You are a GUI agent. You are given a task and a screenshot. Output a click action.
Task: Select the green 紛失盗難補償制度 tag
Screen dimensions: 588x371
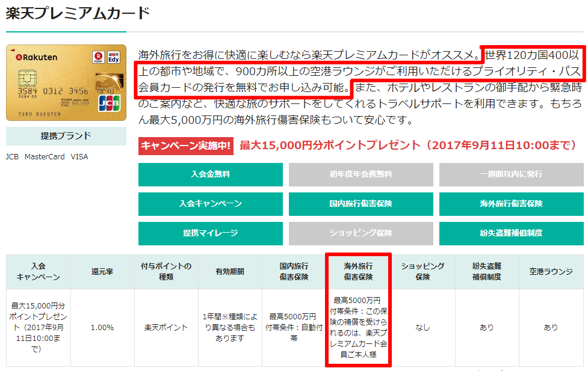(x=511, y=233)
